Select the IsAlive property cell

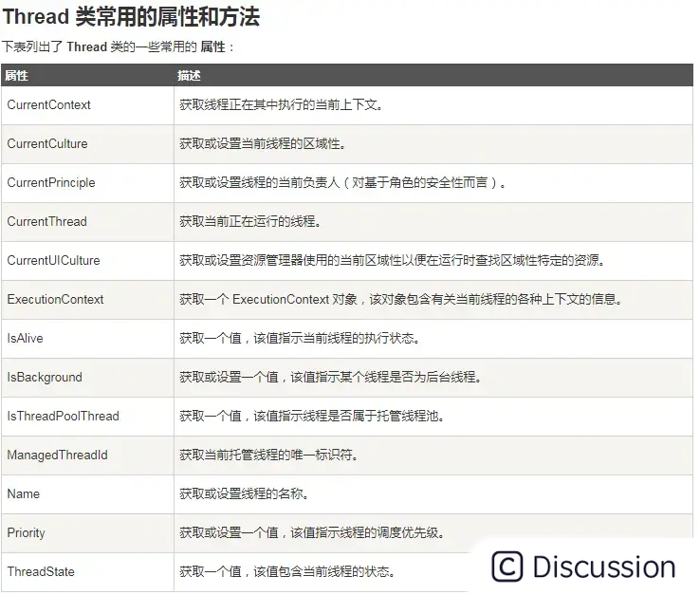click(87, 339)
